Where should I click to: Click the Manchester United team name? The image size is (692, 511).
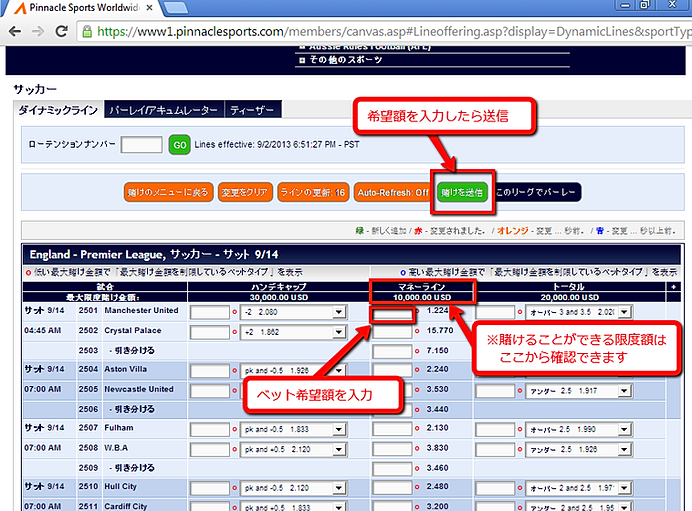141,310
